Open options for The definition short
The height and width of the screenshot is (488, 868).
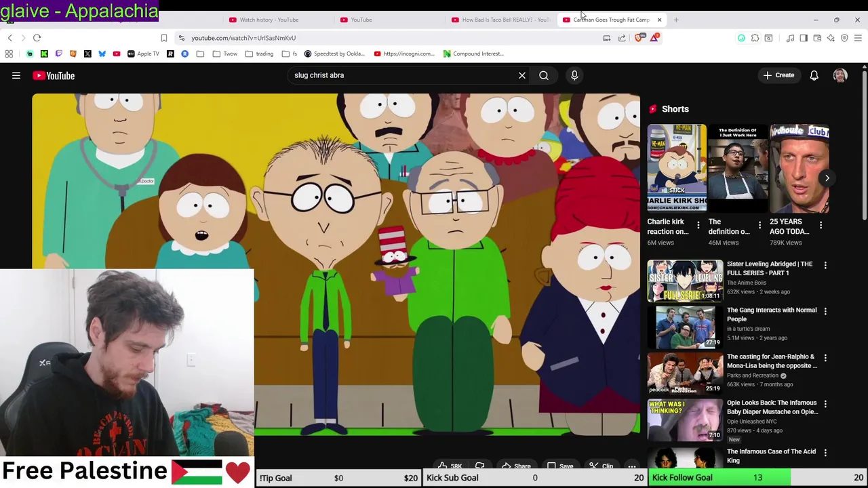(759, 225)
